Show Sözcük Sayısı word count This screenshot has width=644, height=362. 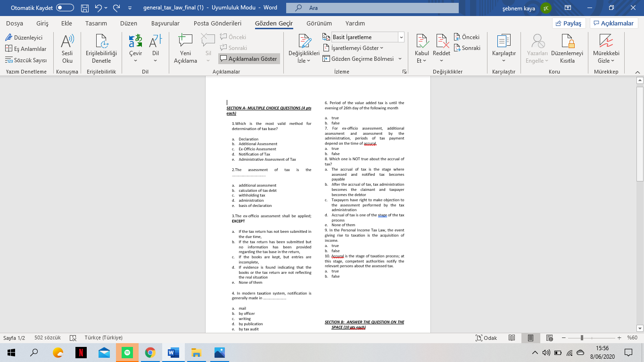tap(26, 60)
